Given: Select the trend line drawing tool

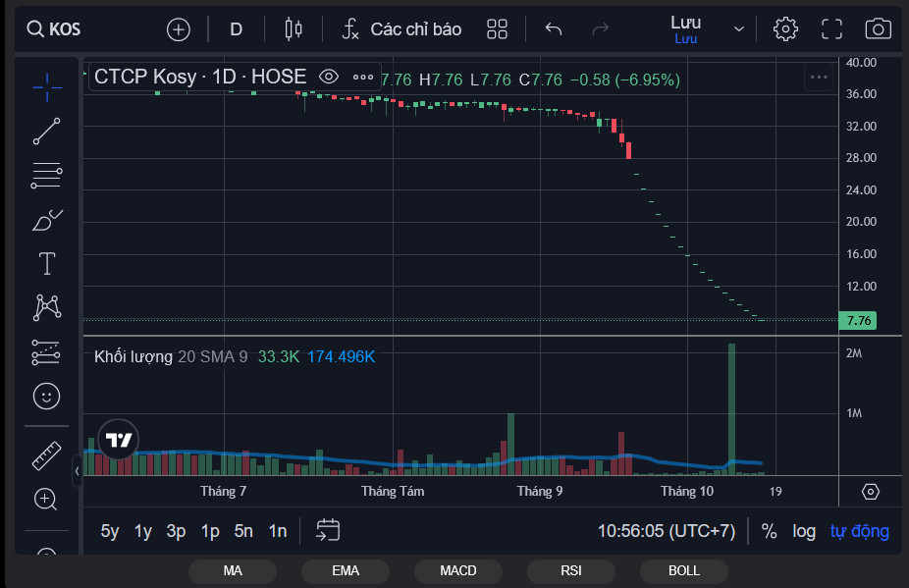Looking at the screenshot, I should pos(47,132).
